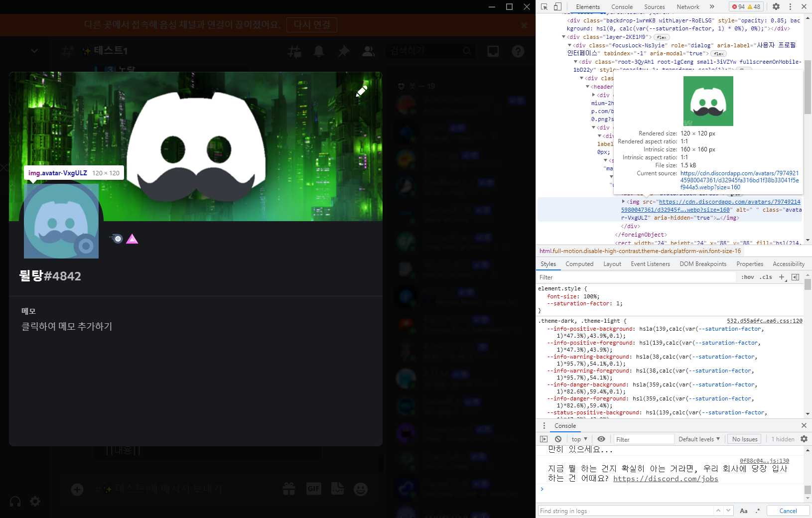The height and width of the screenshot is (518, 812).
Task: Close the console drawer
Action: point(804,425)
